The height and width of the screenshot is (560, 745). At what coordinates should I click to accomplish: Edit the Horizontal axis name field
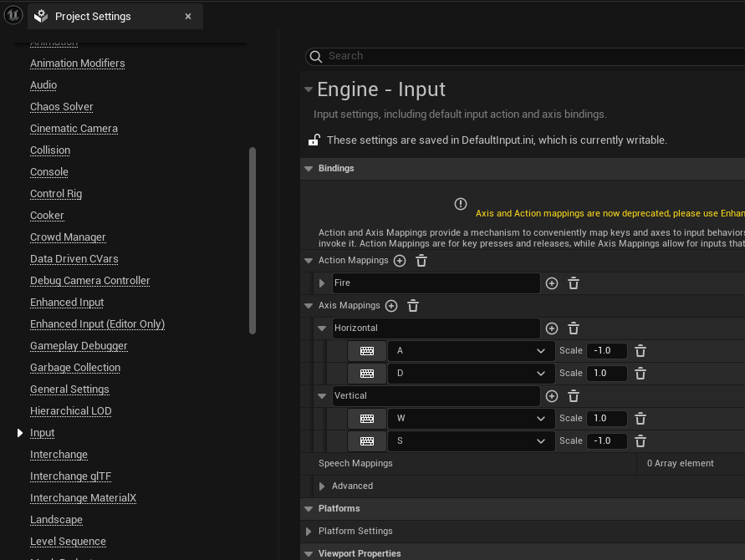[436, 328]
